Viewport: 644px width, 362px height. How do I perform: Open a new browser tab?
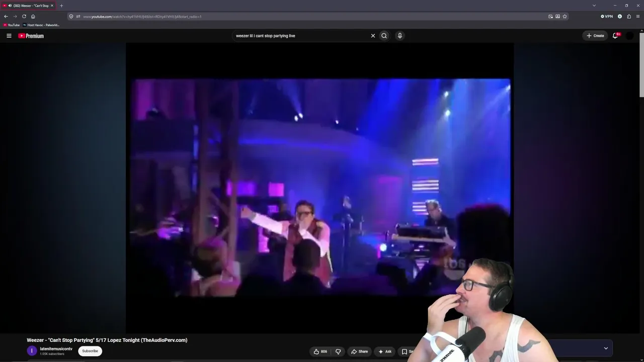pyautogui.click(x=61, y=6)
